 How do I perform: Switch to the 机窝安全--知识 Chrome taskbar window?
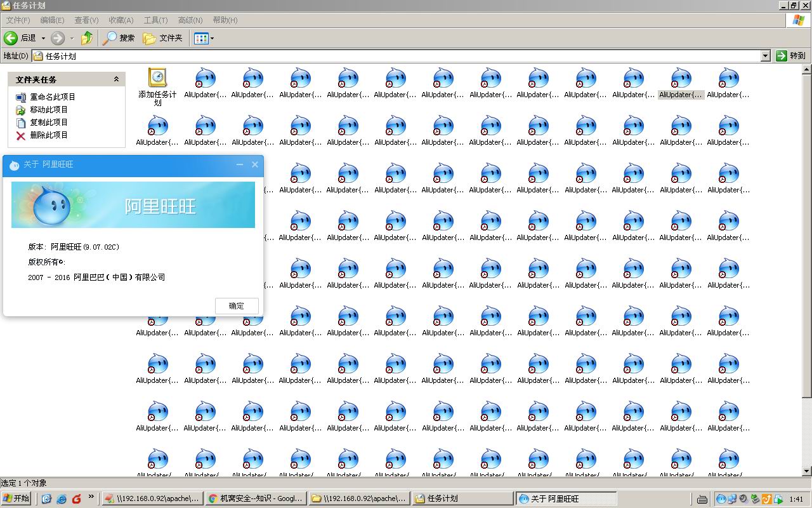pyautogui.click(x=256, y=498)
